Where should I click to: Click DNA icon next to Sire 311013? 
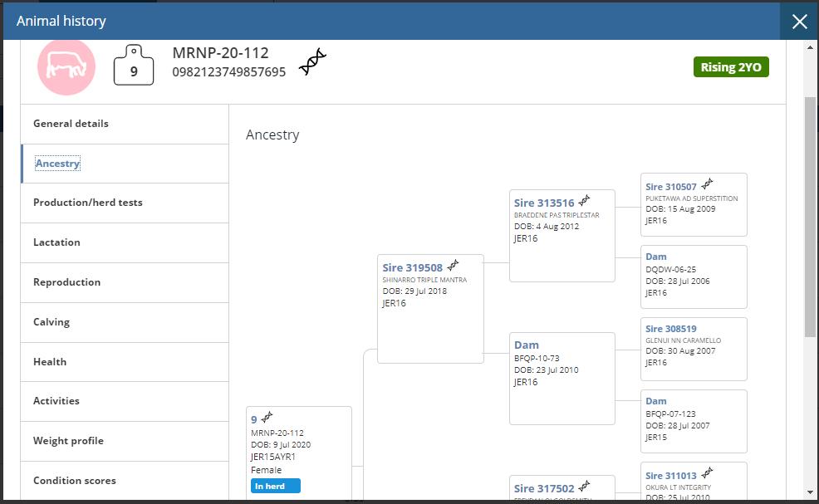coord(707,473)
